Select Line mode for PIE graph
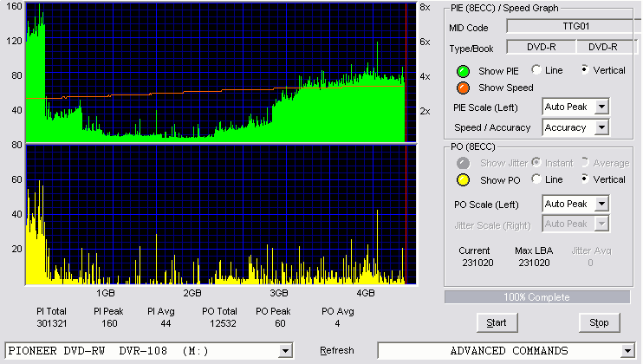643x364 pixels. pyautogui.click(x=536, y=69)
